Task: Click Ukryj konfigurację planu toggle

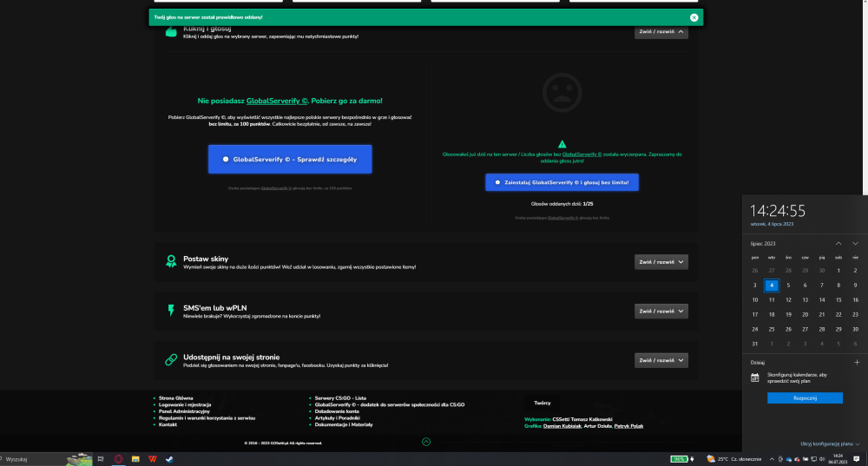Action: pos(829,443)
